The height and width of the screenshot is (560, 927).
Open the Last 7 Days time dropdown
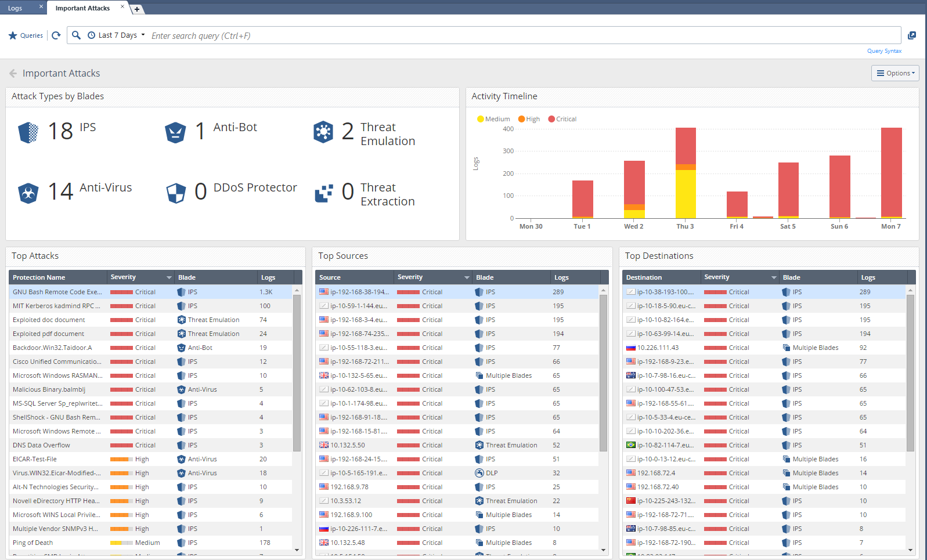pyautogui.click(x=117, y=35)
